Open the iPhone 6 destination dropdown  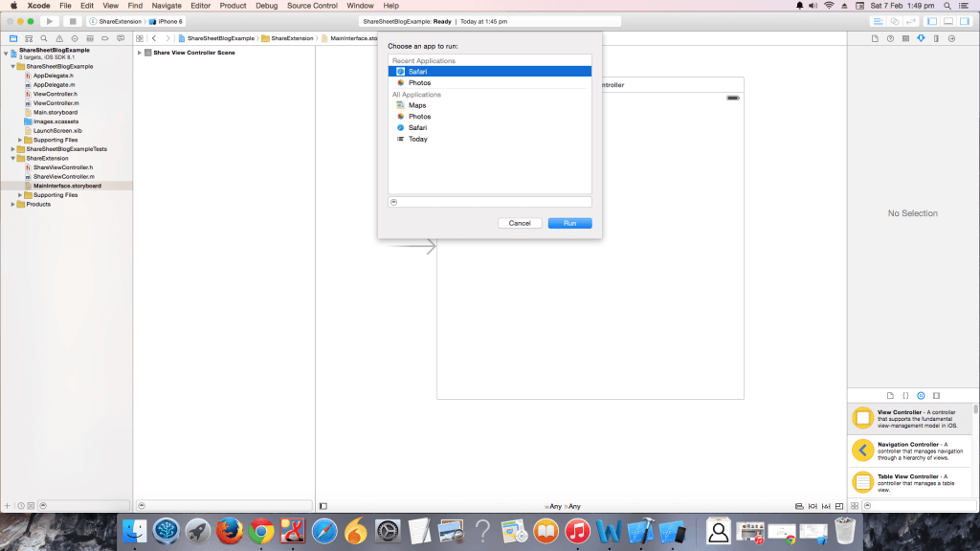coord(166,21)
